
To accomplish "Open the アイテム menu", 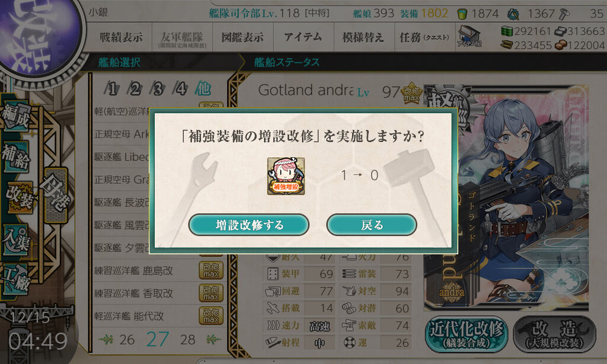I will [x=303, y=37].
